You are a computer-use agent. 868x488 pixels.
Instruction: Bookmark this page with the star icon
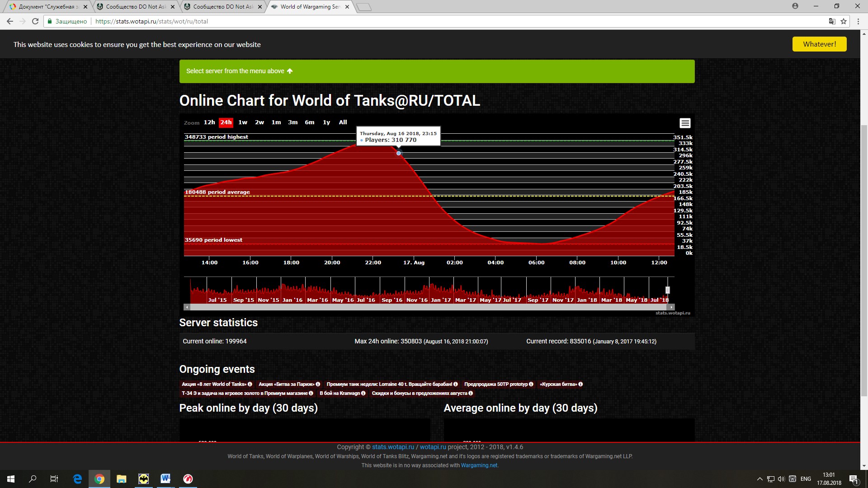pos(844,21)
